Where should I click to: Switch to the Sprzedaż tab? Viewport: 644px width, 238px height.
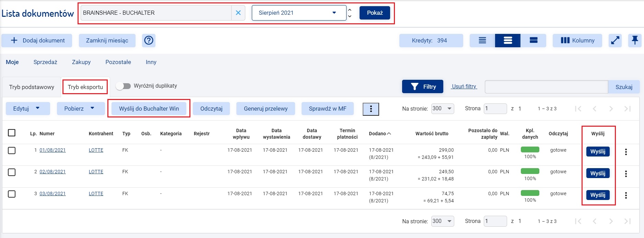click(x=45, y=62)
